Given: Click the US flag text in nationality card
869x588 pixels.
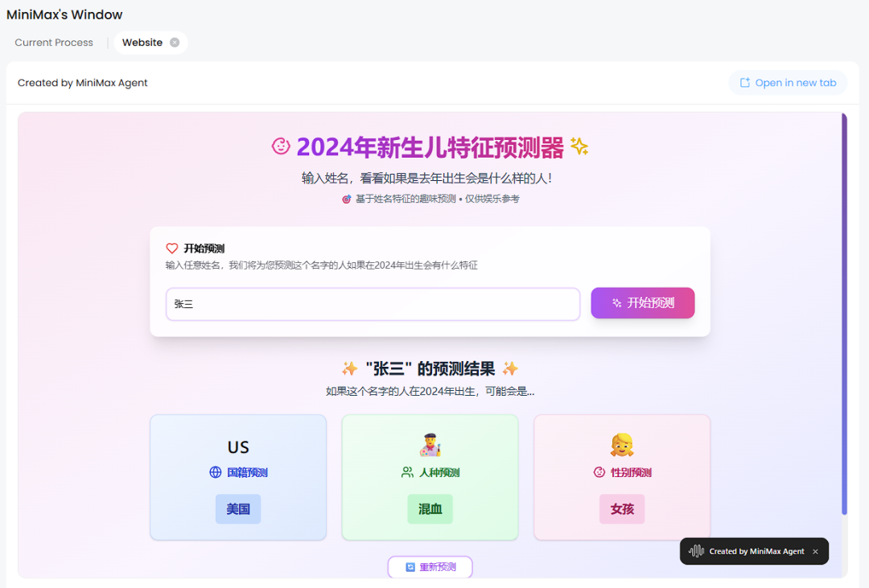Looking at the screenshot, I should tap(238, 446).
